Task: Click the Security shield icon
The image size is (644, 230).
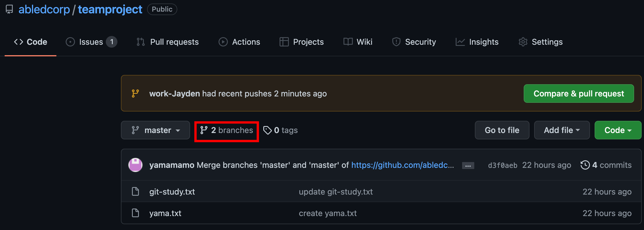Action: tap(396, 42)
